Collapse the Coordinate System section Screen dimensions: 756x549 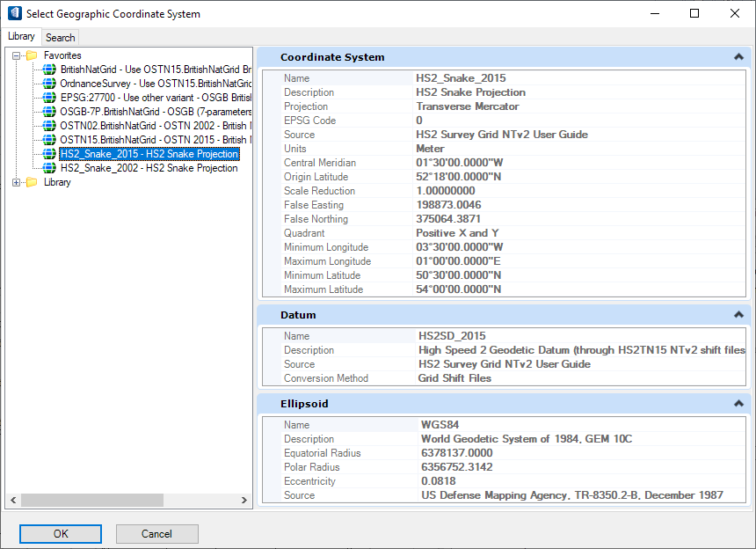pos(738,57)
